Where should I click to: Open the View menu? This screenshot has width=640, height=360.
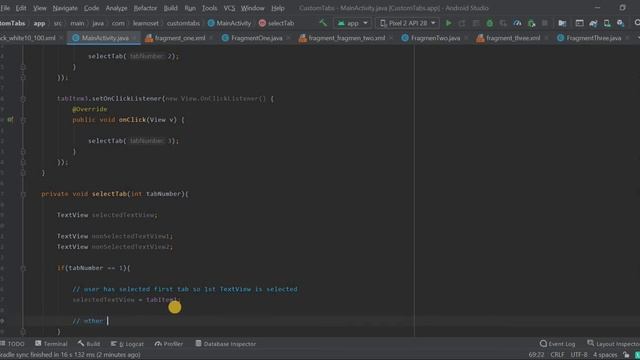(40, 8)
